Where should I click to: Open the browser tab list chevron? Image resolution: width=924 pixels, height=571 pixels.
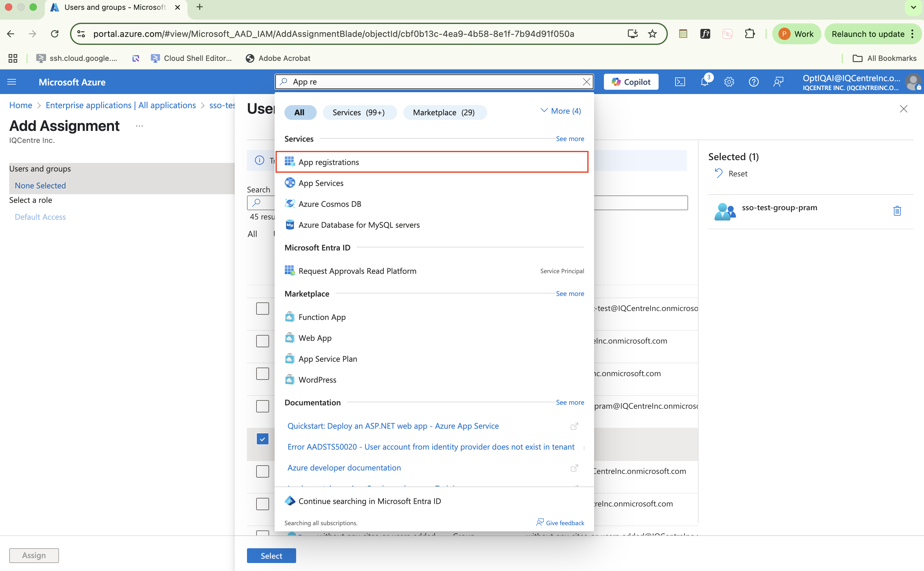click(x=914, y=7)
